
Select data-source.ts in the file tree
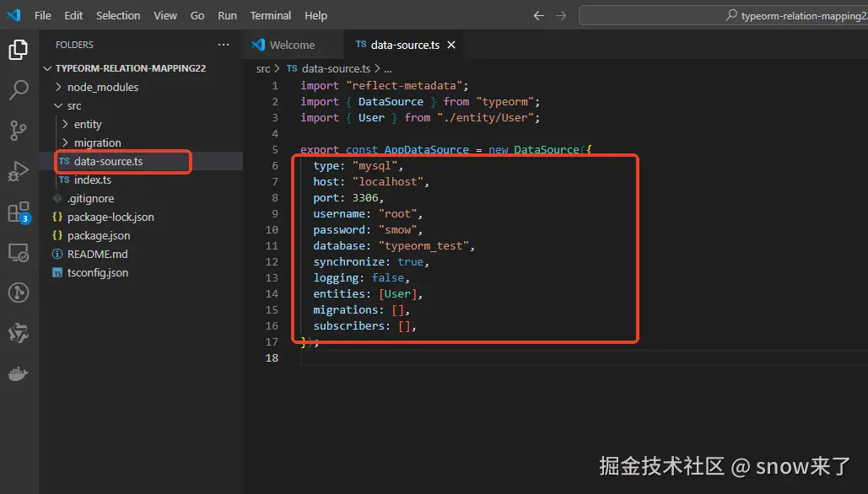coord(141,161)
